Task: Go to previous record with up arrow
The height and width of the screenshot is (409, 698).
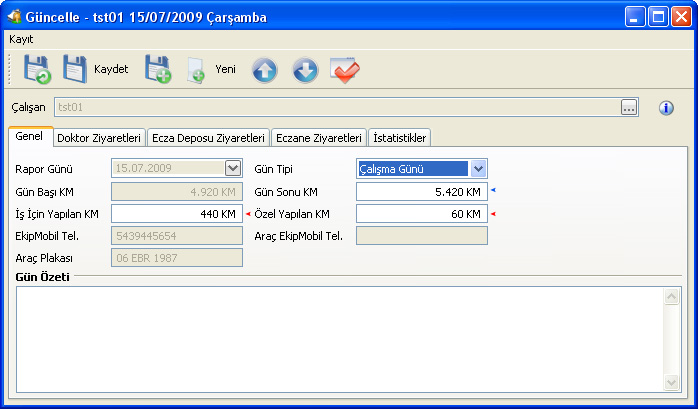Action: pos(264,70)
